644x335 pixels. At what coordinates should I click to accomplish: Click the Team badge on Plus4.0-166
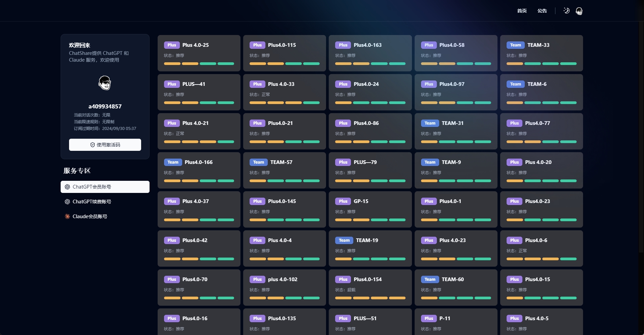click(173, 162)
